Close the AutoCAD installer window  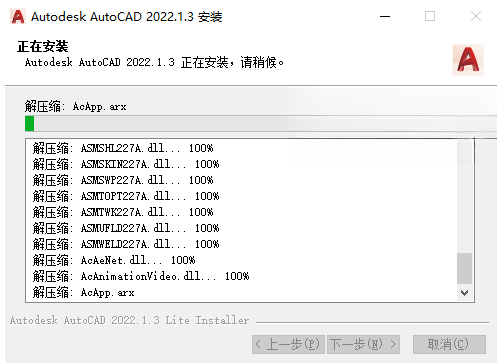pos(476,16)
